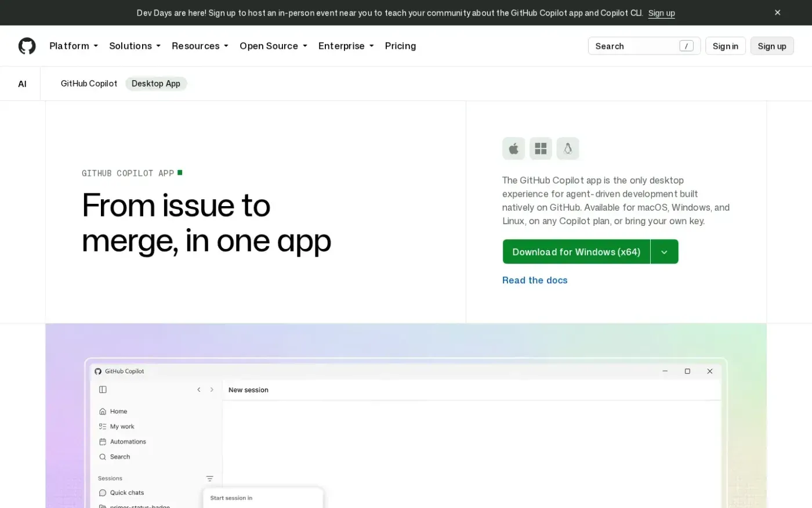Viewport: 812px width, 508px height.
Task: Open the AI section label
Action: point(22,84)
